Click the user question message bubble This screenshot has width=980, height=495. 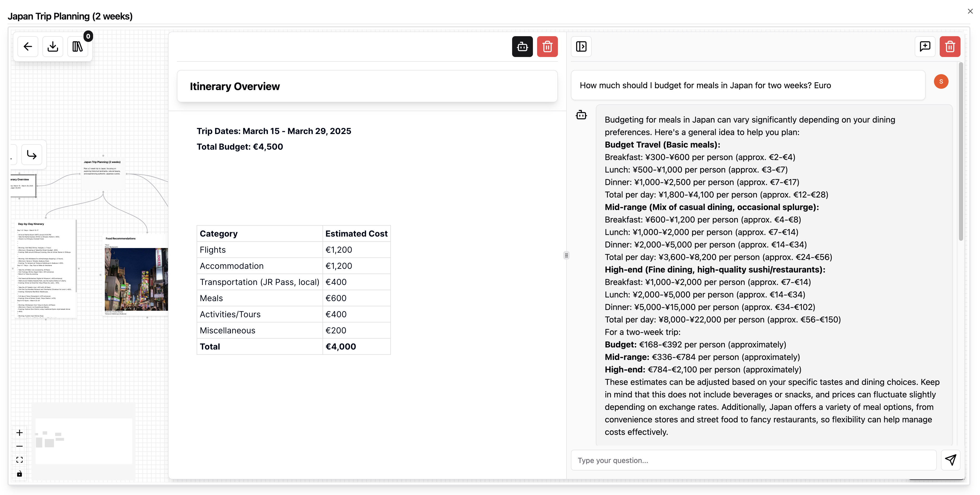coord(748,85)
